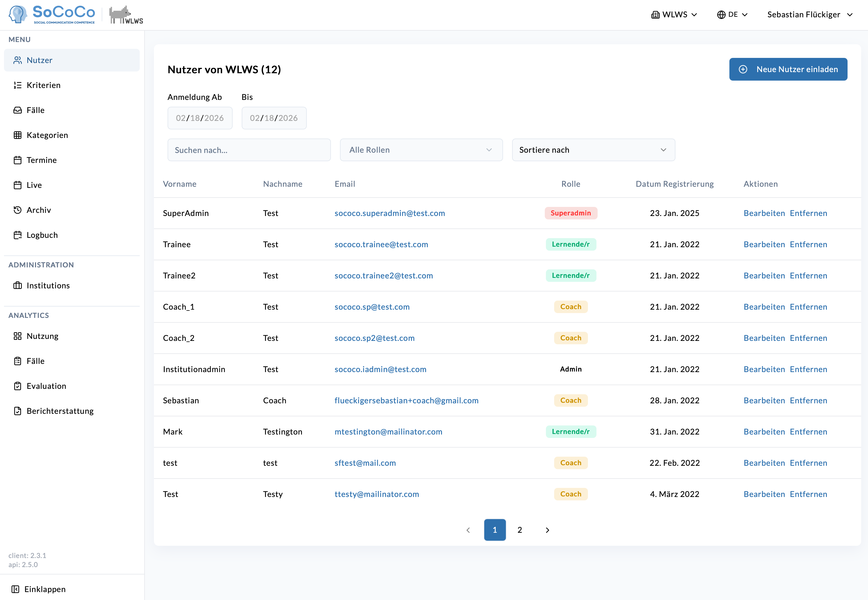Screen dimensions: 868x600
Task: Click Neue Nutzer einladen button
Action: click(788, 69)
